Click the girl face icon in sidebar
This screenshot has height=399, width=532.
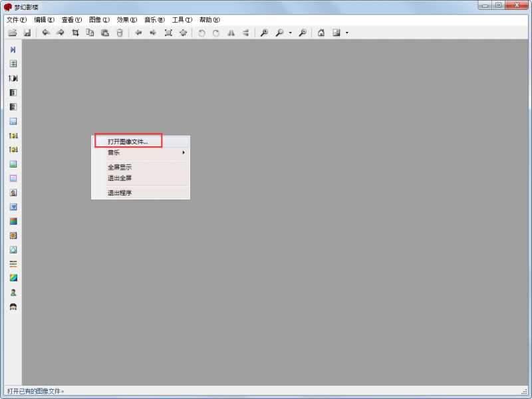coord(13,307)
